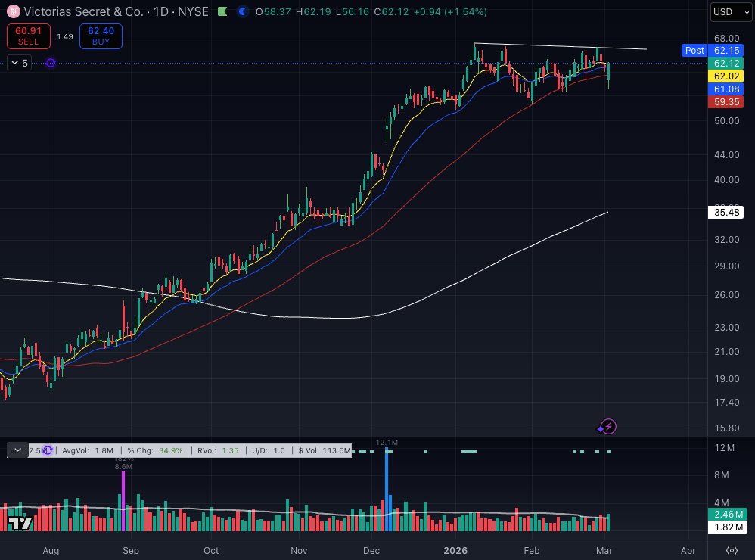Click the purple refresh icon in volume legend
Screen dimensions: 755x560
47,451
